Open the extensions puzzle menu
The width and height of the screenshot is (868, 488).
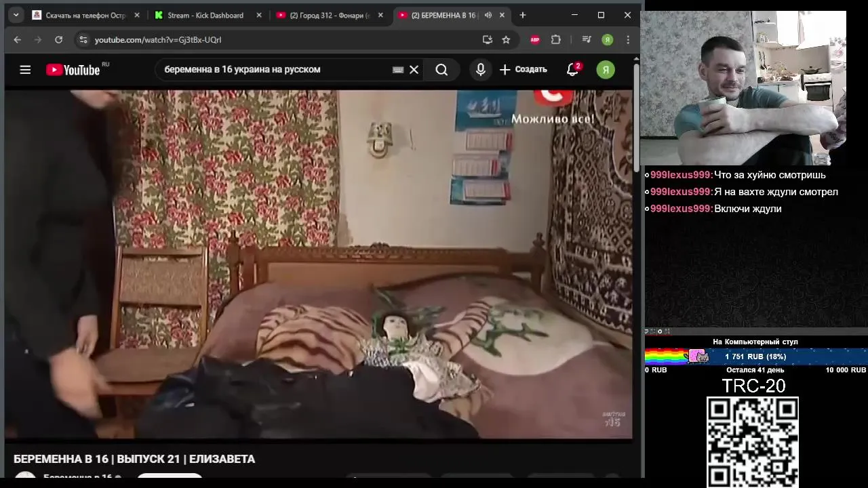pos(556,40)
